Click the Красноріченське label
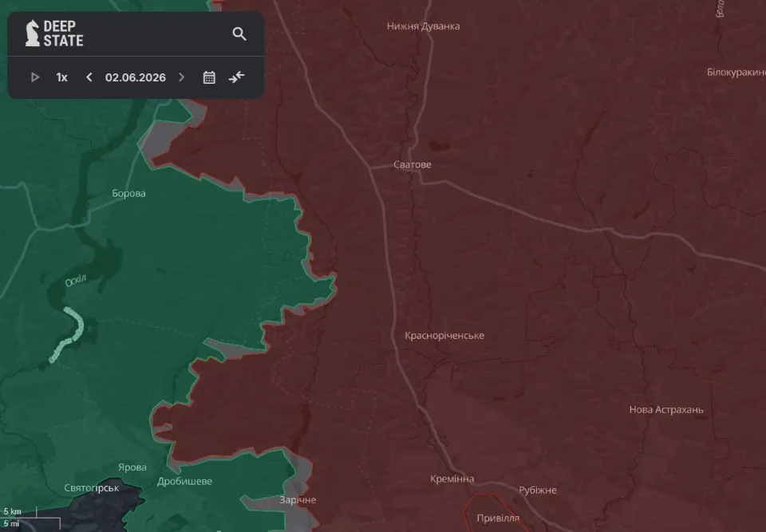This screenshot has height=532, width=766. point(444,336)
